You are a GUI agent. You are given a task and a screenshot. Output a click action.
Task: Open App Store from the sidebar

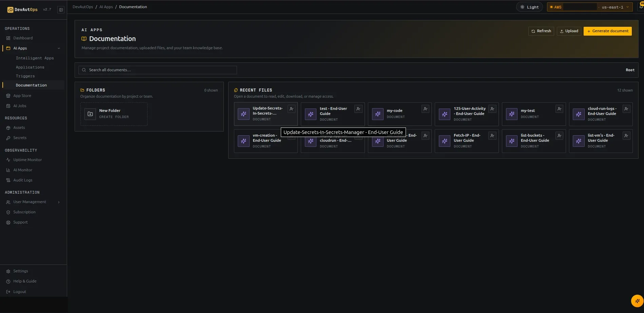point(22,96)
